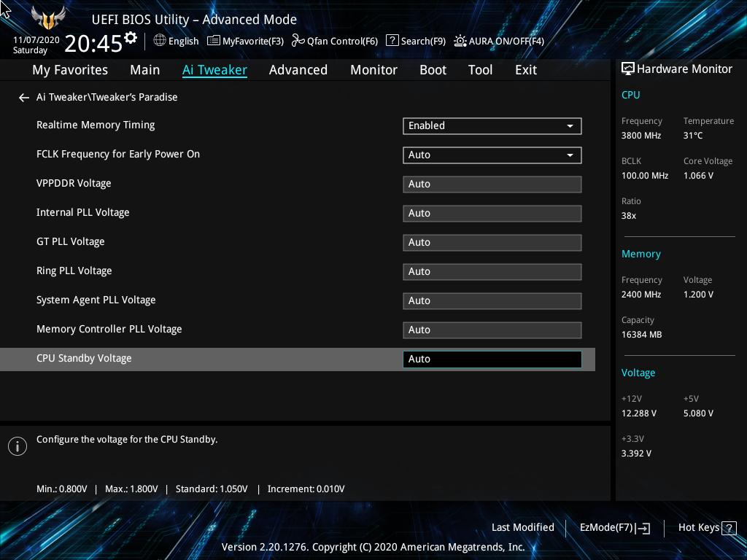Click the Hardware Monitor screen icon
The image size is (747, 560).
(x=628, y=69)
